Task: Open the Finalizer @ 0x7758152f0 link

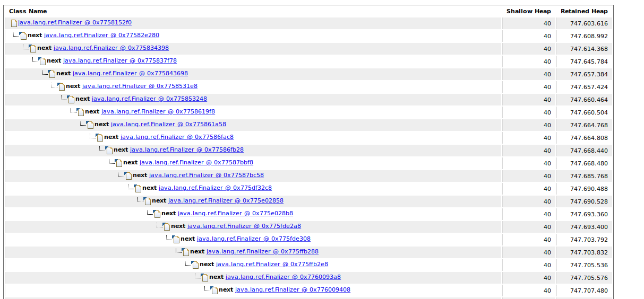Action: click(75, 22)
